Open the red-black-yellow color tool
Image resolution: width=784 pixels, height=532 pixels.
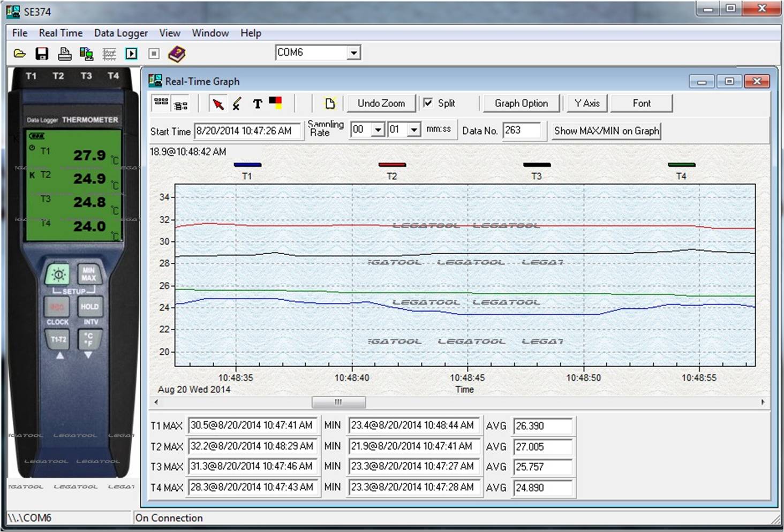coord(275,103)
